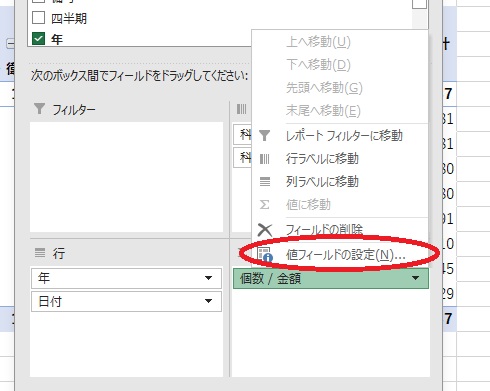Click the 値フィールドの設定 icon

coord(265,255)
